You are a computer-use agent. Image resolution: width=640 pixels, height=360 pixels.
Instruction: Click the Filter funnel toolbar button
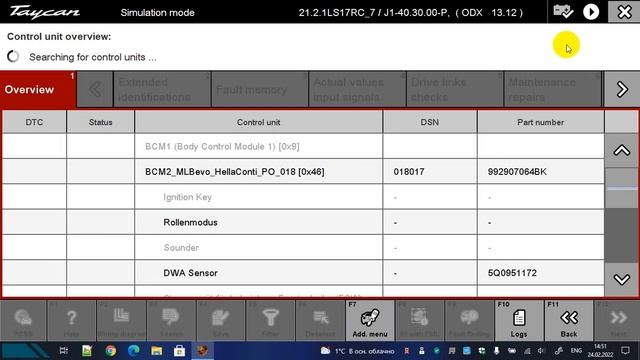(x=270, y=320)
